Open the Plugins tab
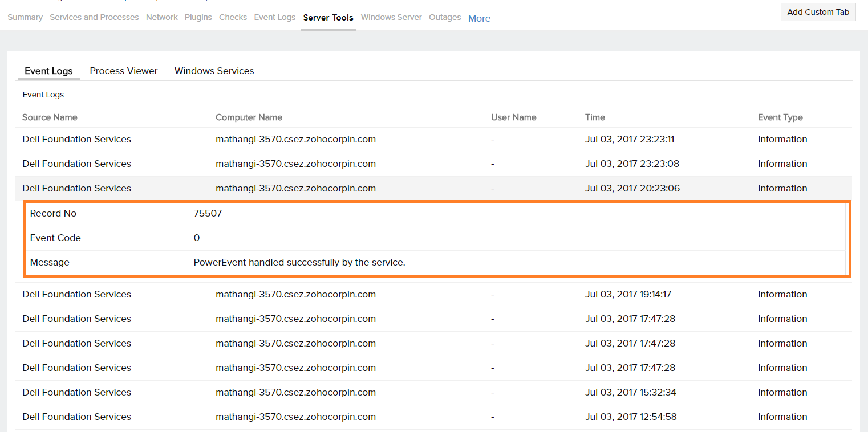Screen dimensions: 868x432 click(x=198, y=17)
